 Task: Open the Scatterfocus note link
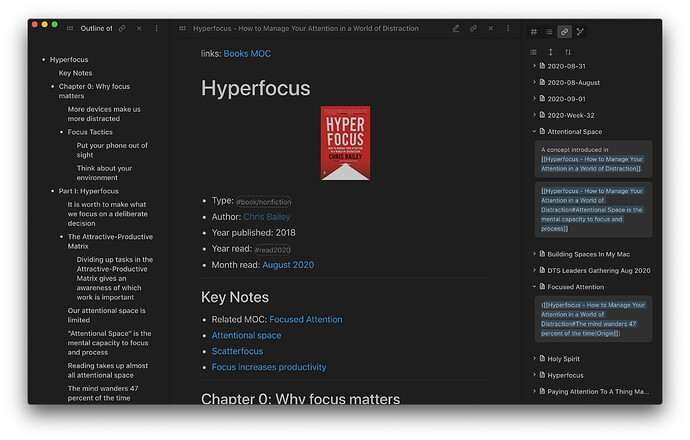(237, 351)
